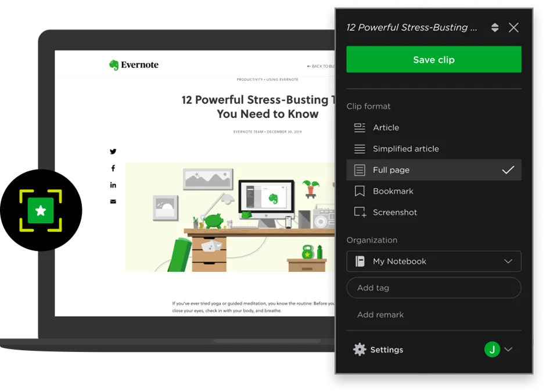Click the article headline '12 Powerful Stress-Busting'
This screenshot has height=392, width=546.
click(258, 107)
